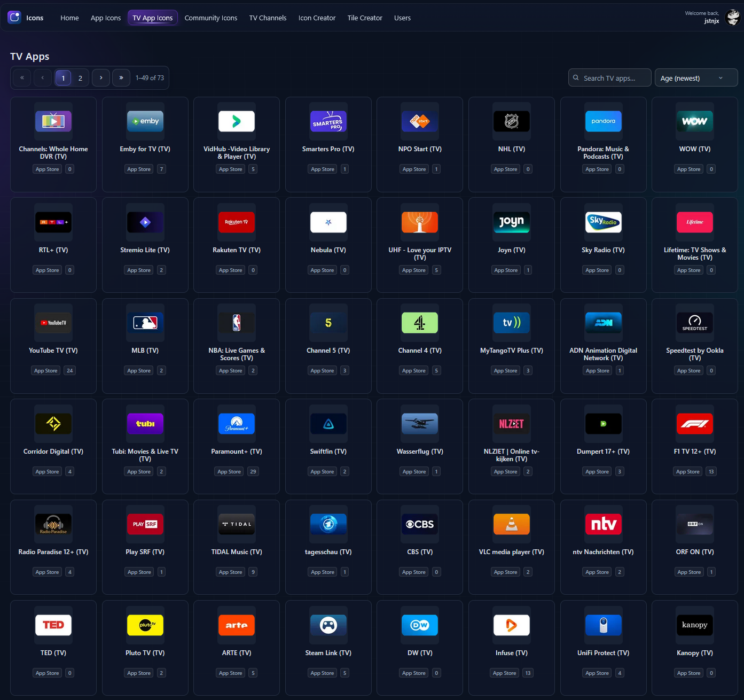Open the F1 TV app icon
The height and width of the screenshot is (700, 744).
tap(695, 424)
